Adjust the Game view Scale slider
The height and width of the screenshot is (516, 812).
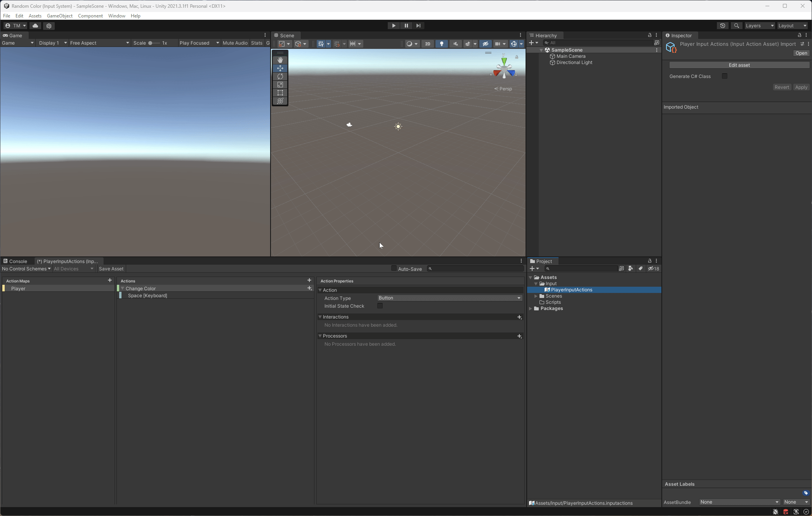pos(151,43)
